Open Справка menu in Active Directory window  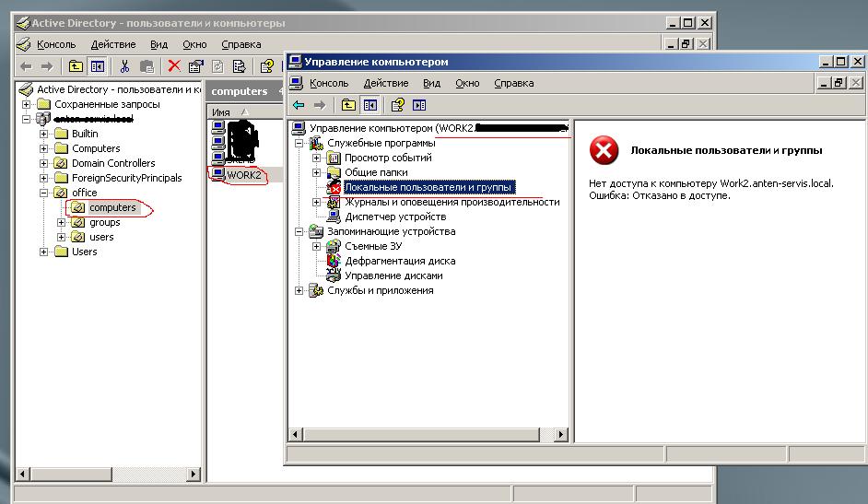pyautogui.click(x=240, y=44)
